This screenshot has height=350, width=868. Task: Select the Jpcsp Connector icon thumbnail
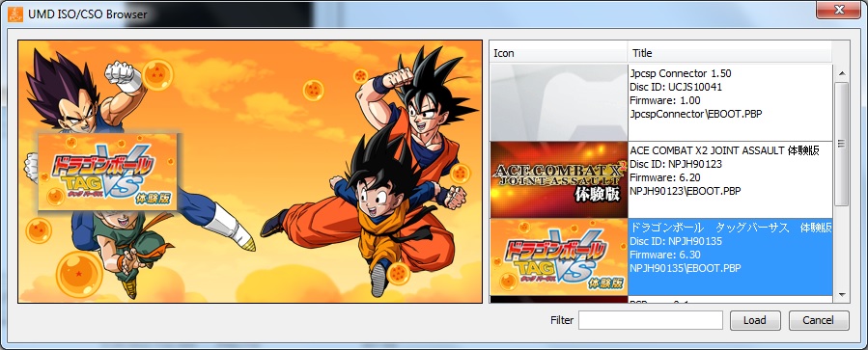(559, 102)
